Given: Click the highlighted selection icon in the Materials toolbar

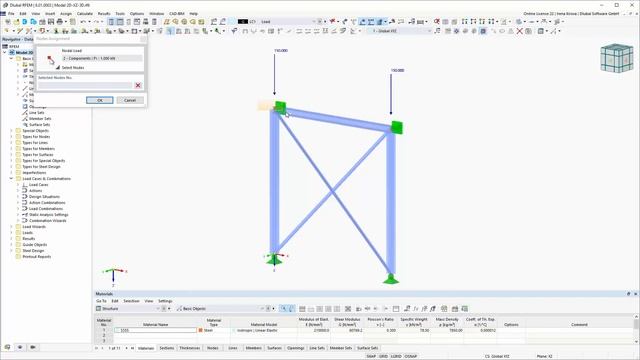Looking at the screenshot, I should point(283,309).
